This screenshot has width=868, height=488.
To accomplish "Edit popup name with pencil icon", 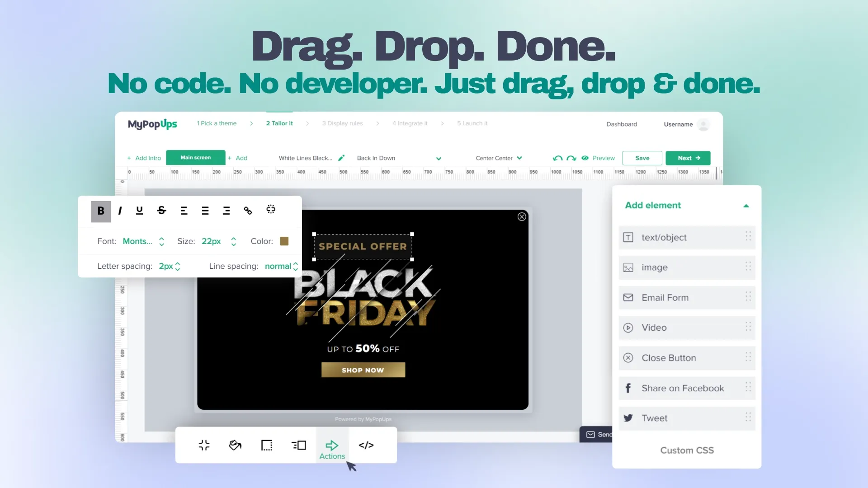I will (341, 158).
